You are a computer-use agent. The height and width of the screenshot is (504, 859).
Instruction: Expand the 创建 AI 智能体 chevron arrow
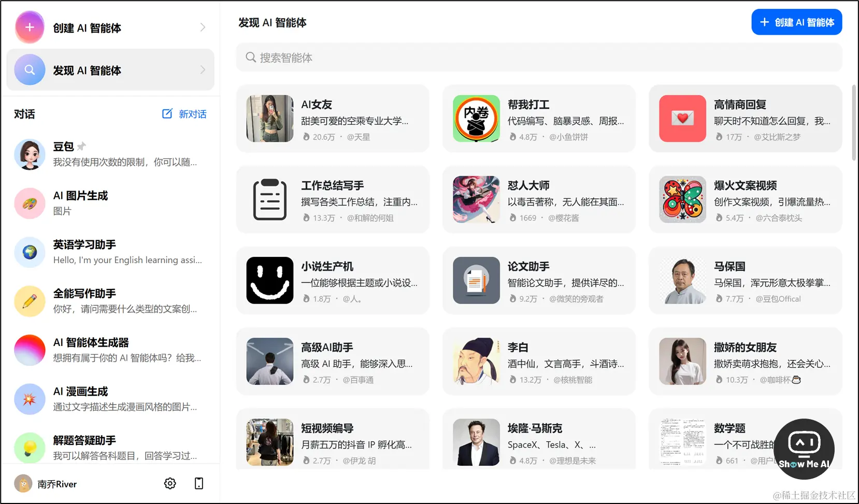[203, 27]
